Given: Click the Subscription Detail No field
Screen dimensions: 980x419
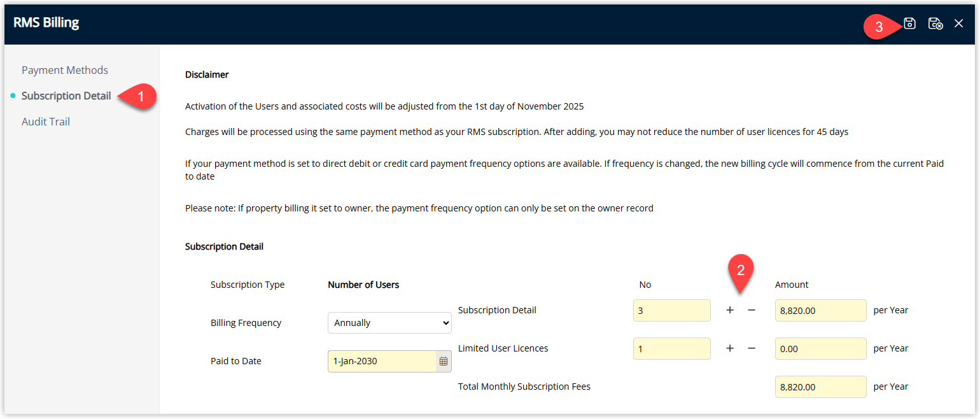Looking at the screenshot, I should 672,310.
